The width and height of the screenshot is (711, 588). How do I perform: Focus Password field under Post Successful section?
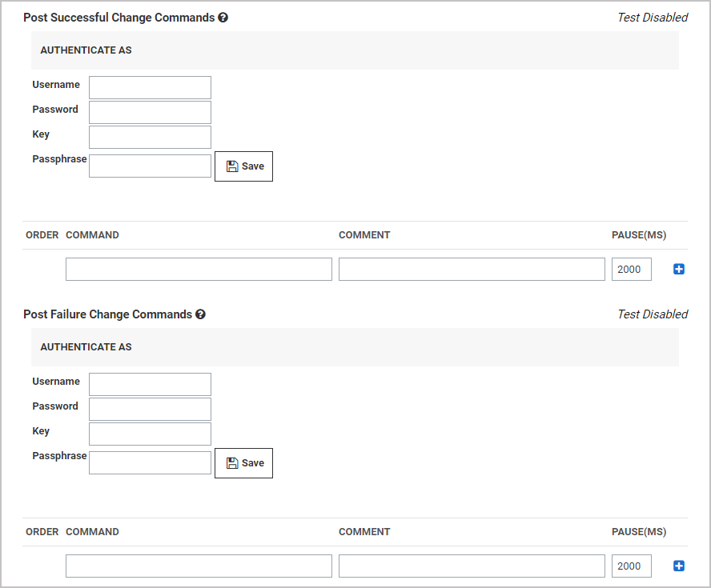click(150, 112)
